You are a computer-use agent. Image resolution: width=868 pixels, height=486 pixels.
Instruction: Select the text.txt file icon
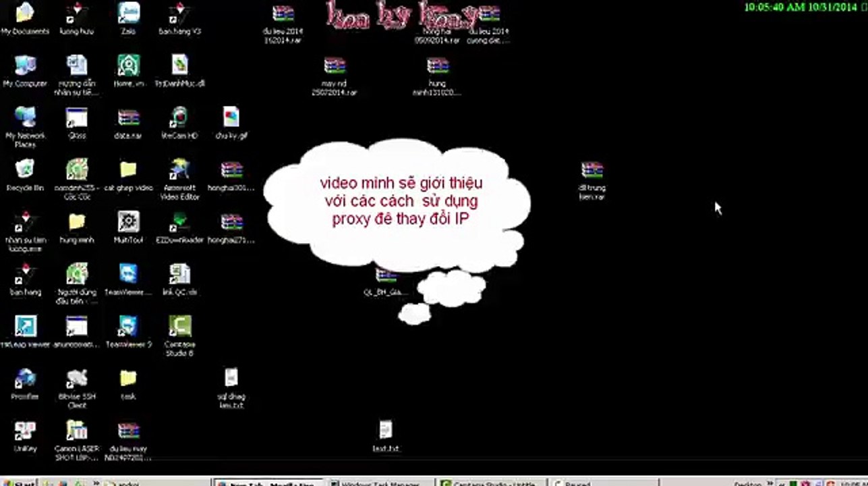point(386,436)
